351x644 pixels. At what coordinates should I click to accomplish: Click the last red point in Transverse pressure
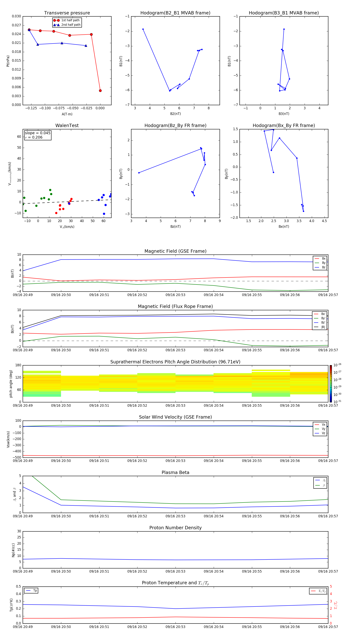point(100,91)
